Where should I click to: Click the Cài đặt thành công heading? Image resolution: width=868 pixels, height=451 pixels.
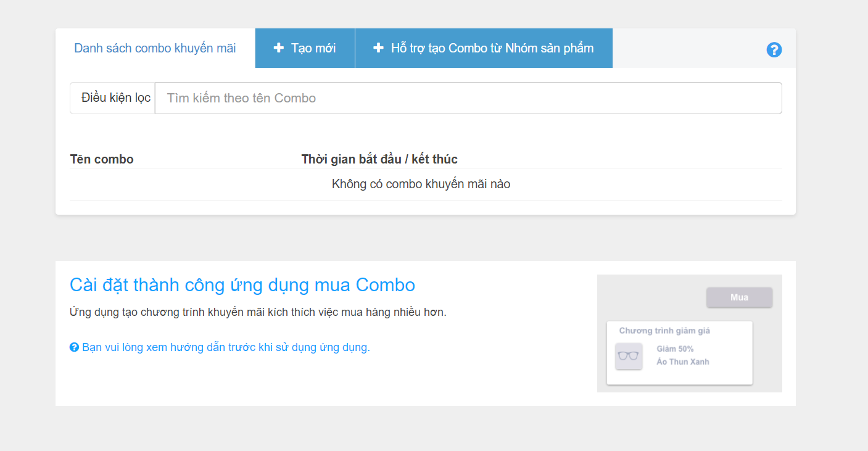242,285
